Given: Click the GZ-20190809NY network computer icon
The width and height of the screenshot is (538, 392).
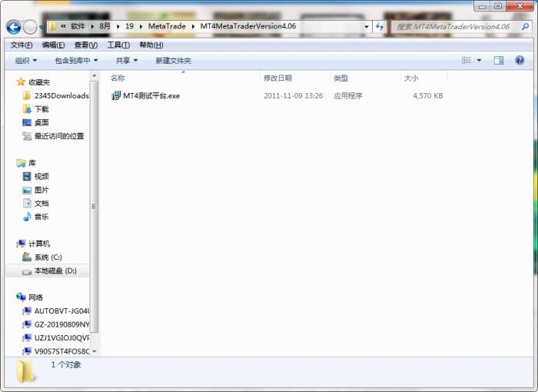Looking at the screenshot, I should click(x=27, y=324).
